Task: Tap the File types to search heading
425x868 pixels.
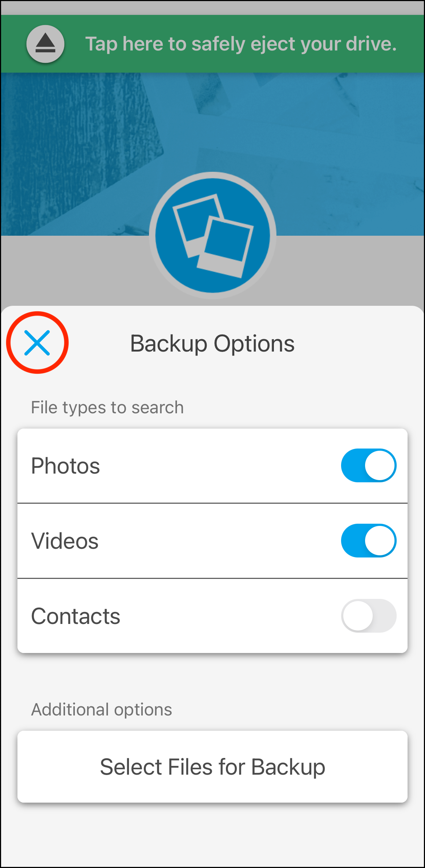Action: pos(107,407)
